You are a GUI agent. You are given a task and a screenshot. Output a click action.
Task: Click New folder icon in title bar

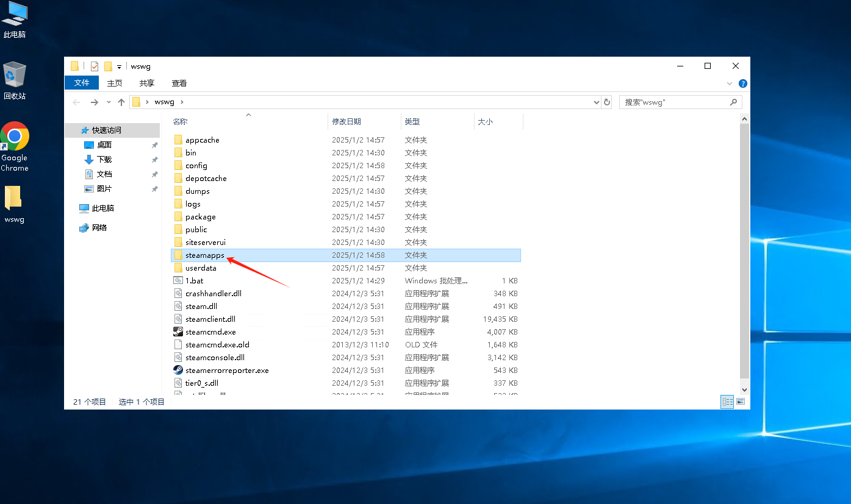coord(108,66)
